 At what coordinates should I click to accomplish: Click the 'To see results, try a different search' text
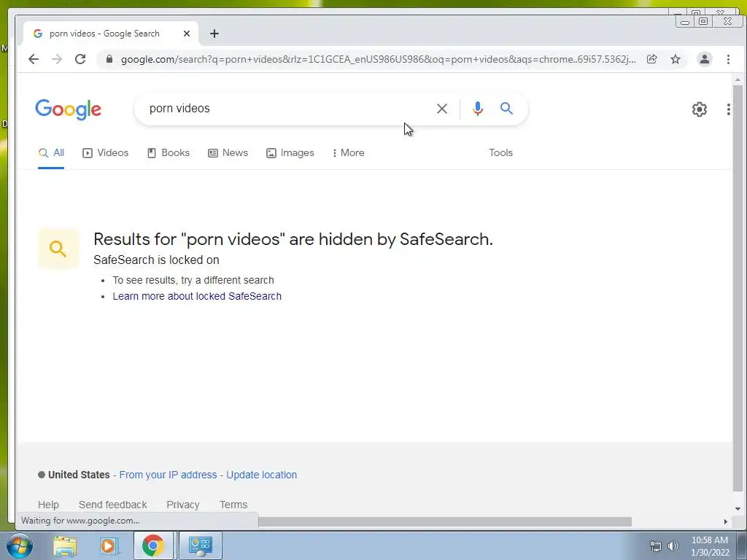pyautogui.click(x=193, y=280)
